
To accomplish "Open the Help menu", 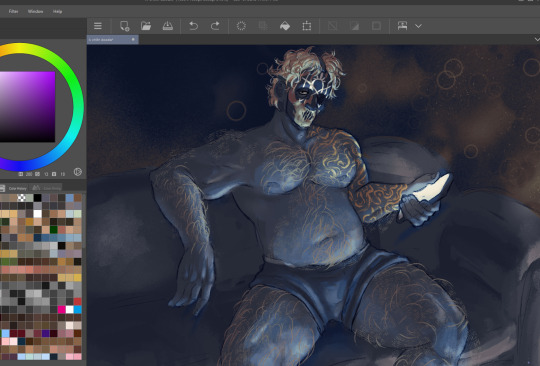I will (58, 11).
